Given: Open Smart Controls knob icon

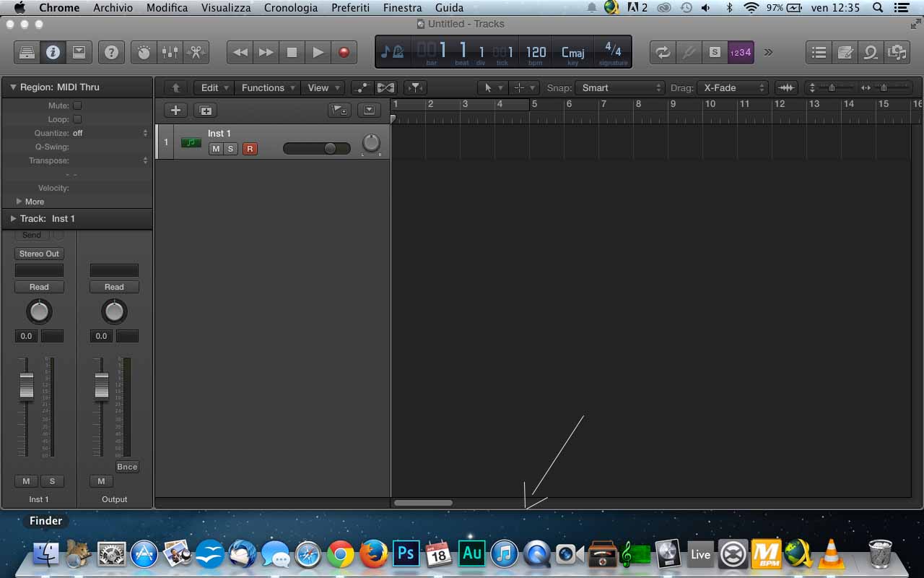Looking at the screenshot, I should pos(144,52).
